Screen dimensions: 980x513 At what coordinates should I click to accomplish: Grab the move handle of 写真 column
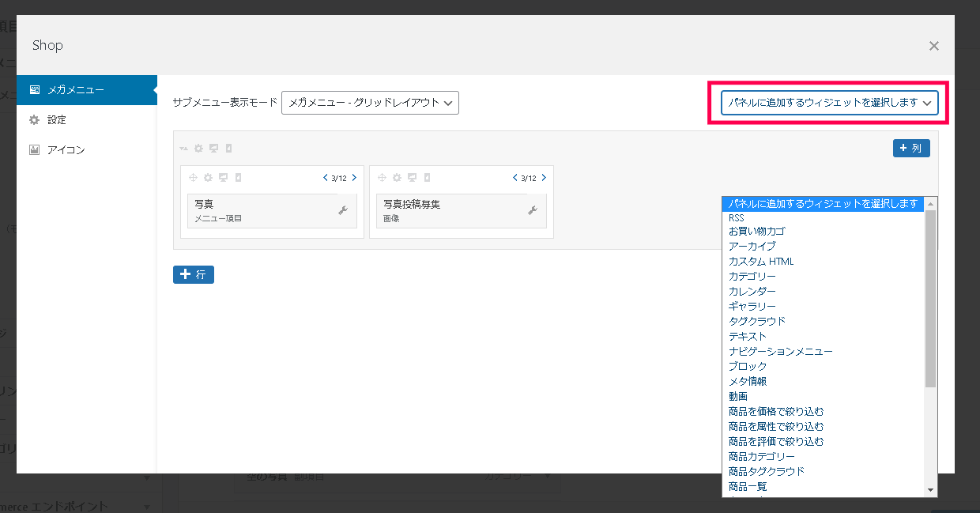[194, 178]
